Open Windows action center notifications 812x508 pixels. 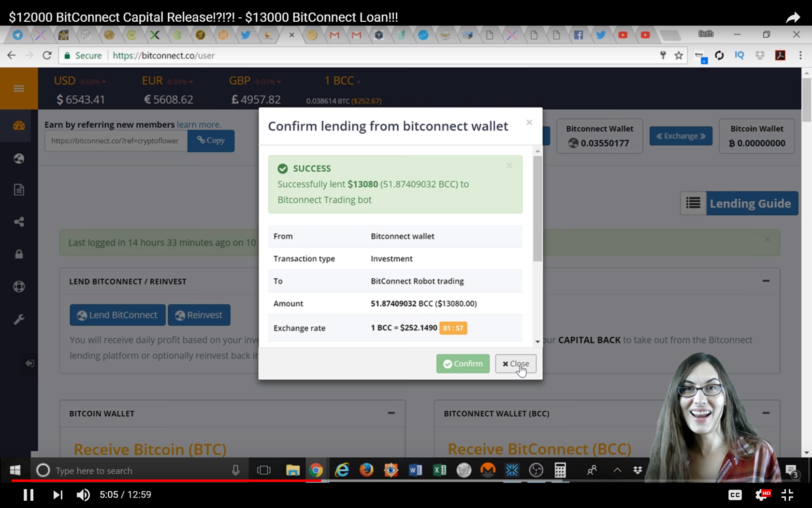pyautogui.click(x=792, y=470)
